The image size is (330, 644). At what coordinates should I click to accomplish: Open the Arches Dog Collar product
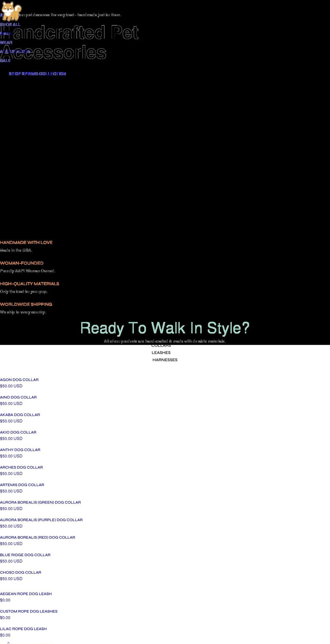coord(22,467)
